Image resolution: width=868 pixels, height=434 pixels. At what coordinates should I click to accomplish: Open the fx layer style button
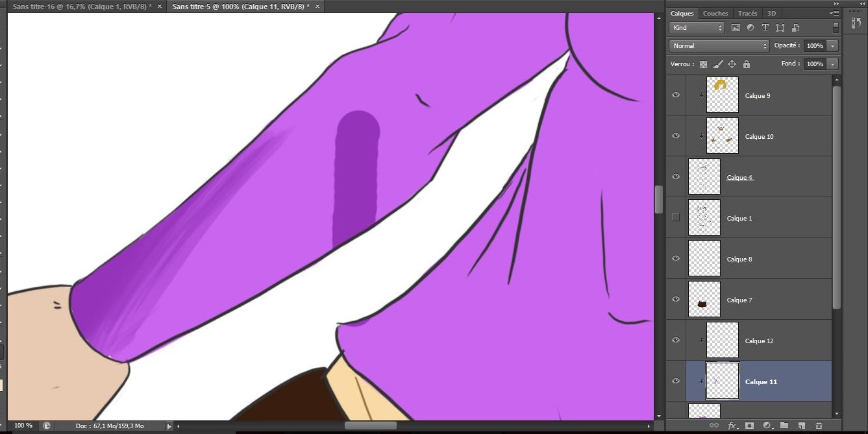click(x=732, y=426)
